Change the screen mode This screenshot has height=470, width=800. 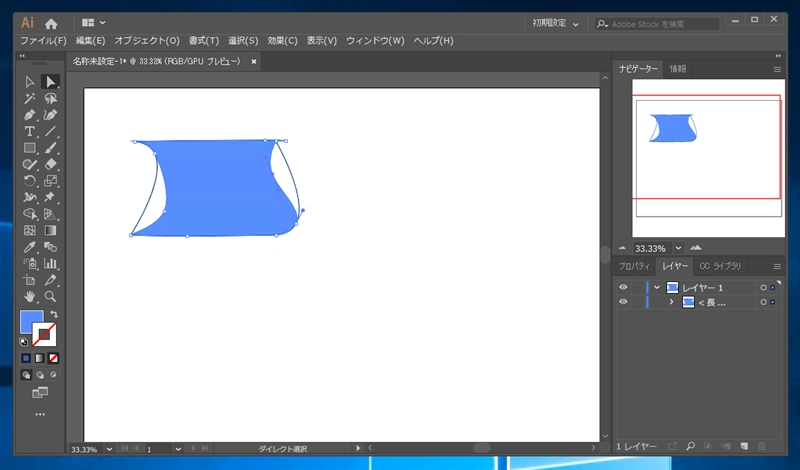[40, 392]
